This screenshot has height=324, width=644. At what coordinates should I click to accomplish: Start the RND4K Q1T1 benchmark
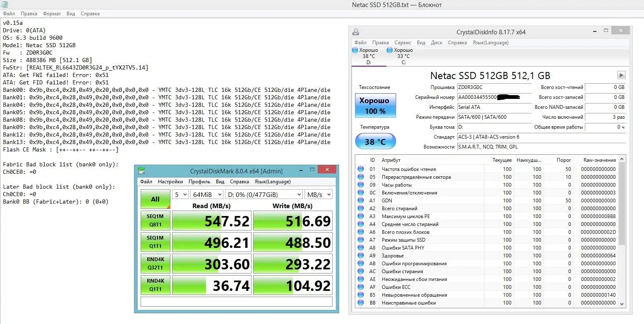pyautogui.click(x=155, y=285)
